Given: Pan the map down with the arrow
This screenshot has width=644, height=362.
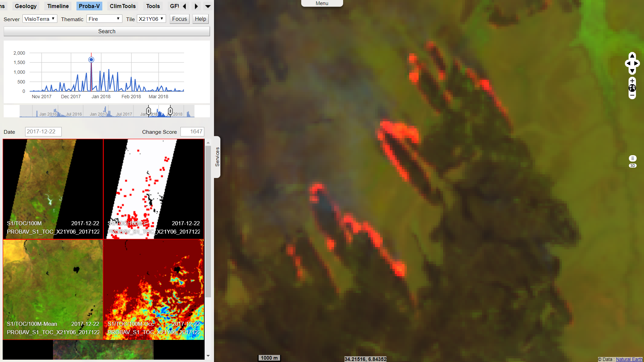Looking at the screenshot, I should [632, 71].
